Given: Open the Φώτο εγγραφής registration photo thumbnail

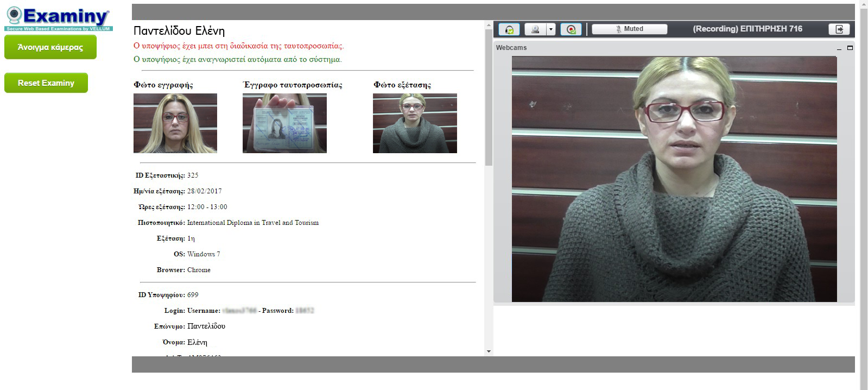Looking at the screenshot, I should click(x=175, y=123).
